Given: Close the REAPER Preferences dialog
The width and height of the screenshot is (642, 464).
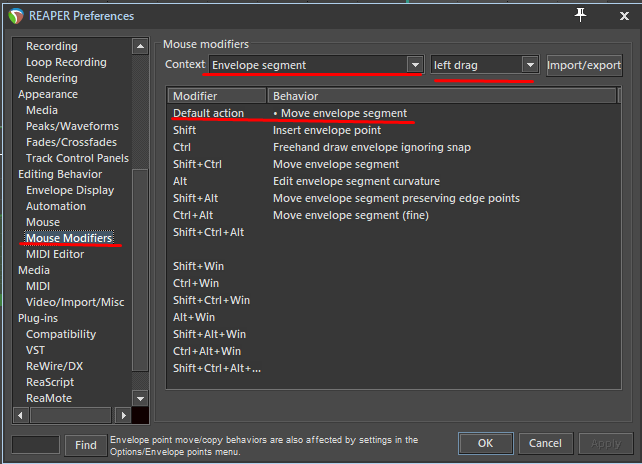Looking at the screenshot, I should pyautogui.click(x=624, y=16).
